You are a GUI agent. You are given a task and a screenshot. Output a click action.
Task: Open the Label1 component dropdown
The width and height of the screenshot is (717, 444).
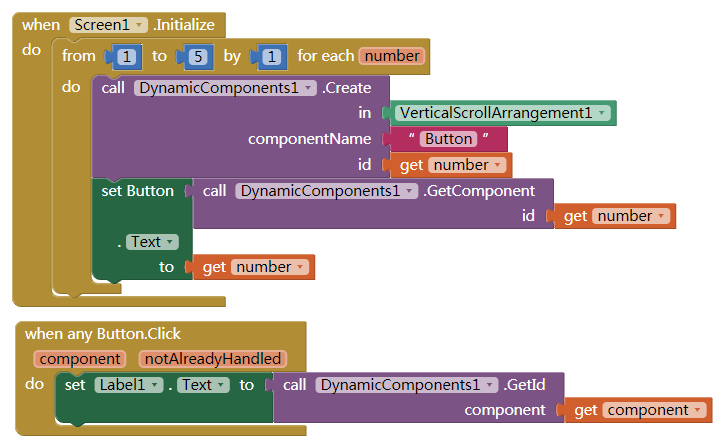(128, 385)
